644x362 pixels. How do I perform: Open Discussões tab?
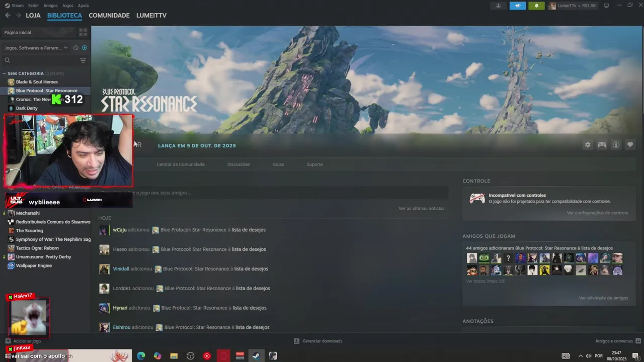coord(238,164)
